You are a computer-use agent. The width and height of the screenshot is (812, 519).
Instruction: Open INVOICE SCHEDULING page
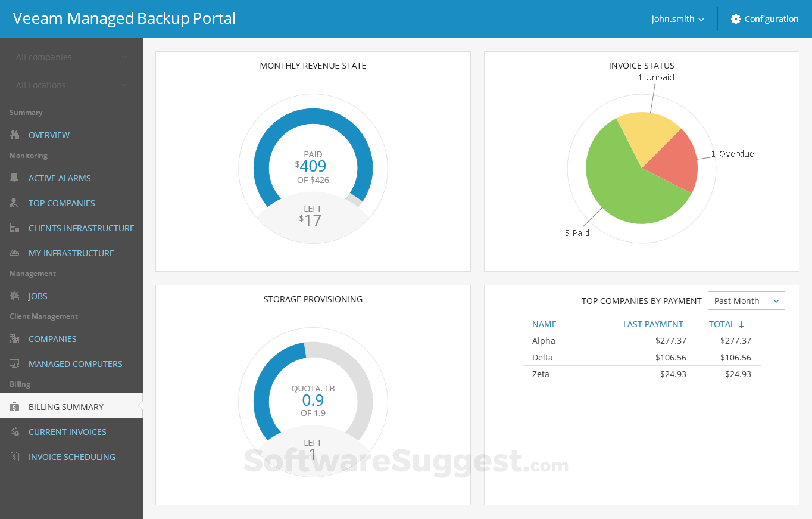coord(72,457)
